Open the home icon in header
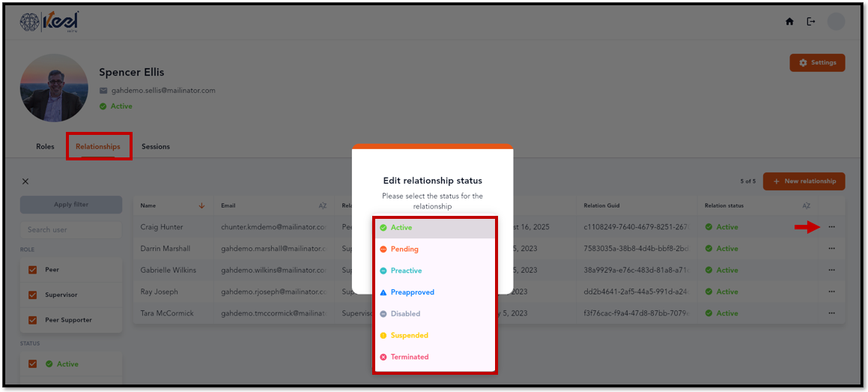 point(789,22)
